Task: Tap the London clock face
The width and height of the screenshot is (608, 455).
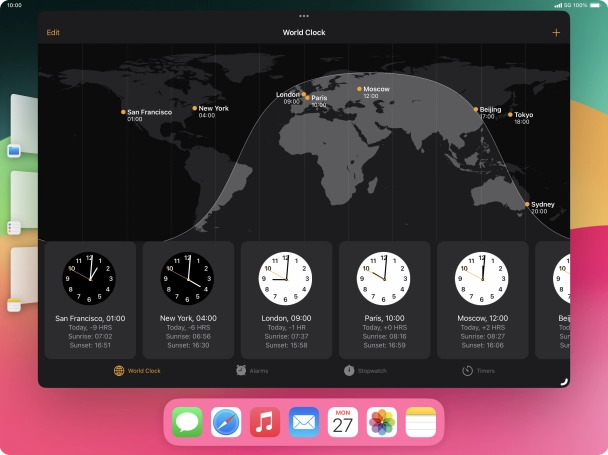Action: (286, 278)
